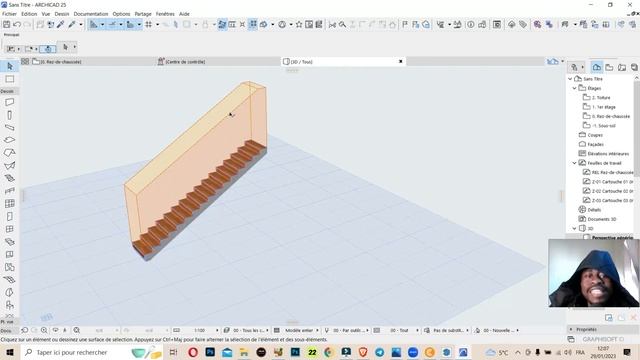This screenshot has width=640, height=360.
Task: Select the Column tool in the toolbox
Action: [9, 115]
